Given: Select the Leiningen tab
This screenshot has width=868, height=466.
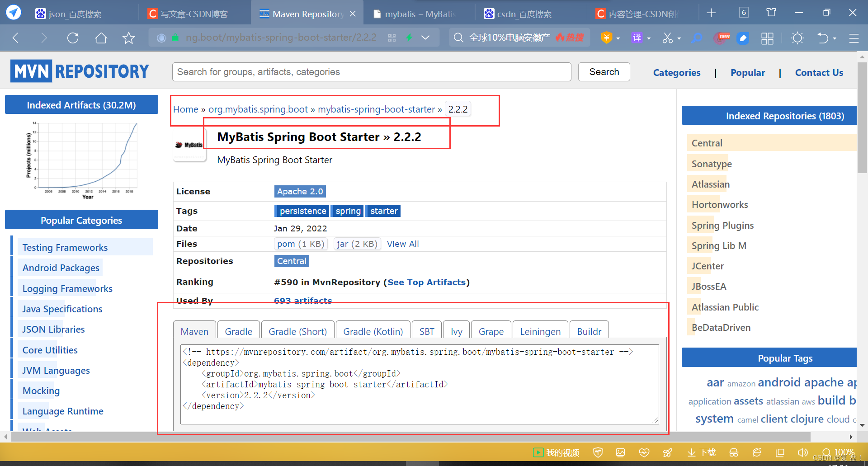Looking at the screenshot, I should tap(540, 331).
